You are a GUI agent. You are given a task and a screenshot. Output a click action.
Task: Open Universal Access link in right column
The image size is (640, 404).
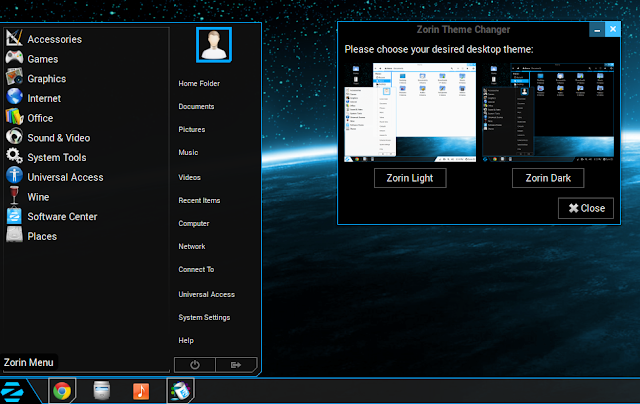coord(207,294)
